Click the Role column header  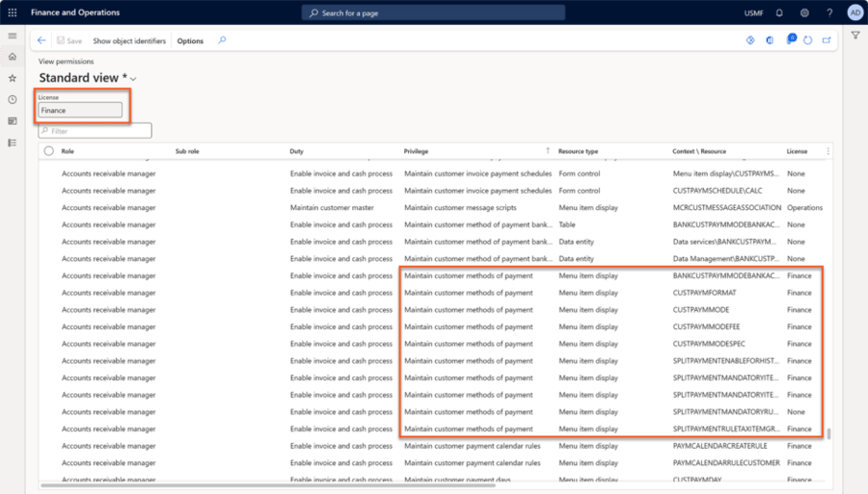67,151
